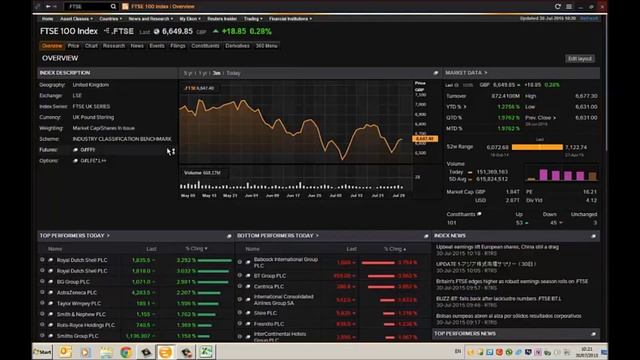Click the quote icon beside BG Group PLC
This screenshot has height=360, width=640.
(x=51, y=282)
